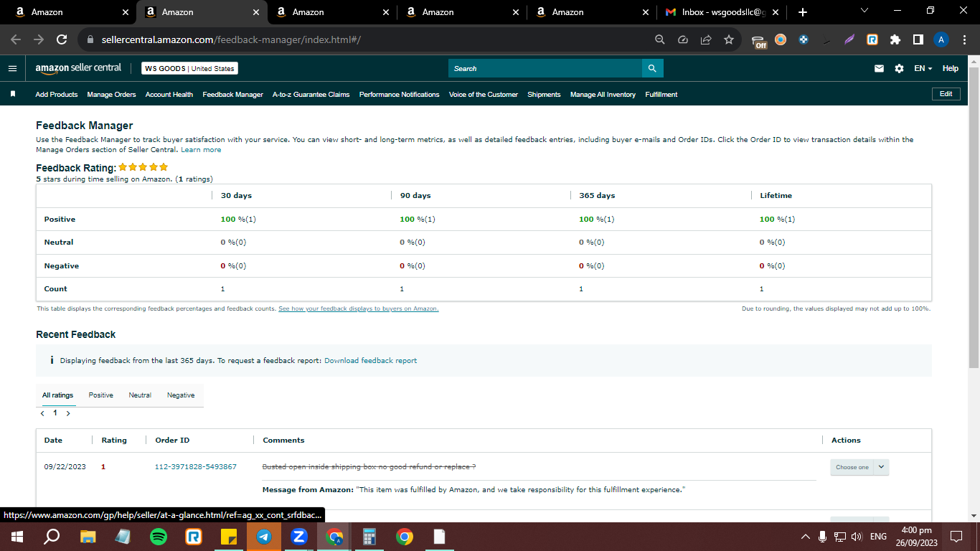Open the Chrome profile avatar A
The height and width of the screenshot is (551, 980).
(x=942, y=40)
